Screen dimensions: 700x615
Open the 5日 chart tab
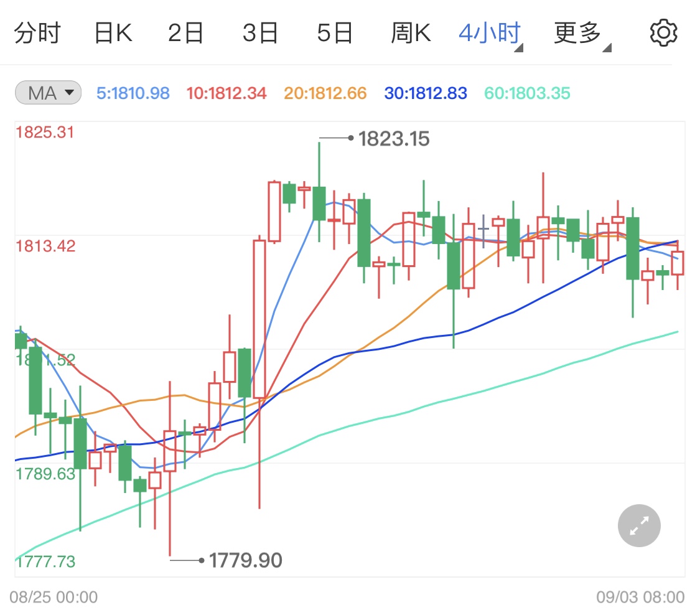pyautogui.click(x=335, y=33)
